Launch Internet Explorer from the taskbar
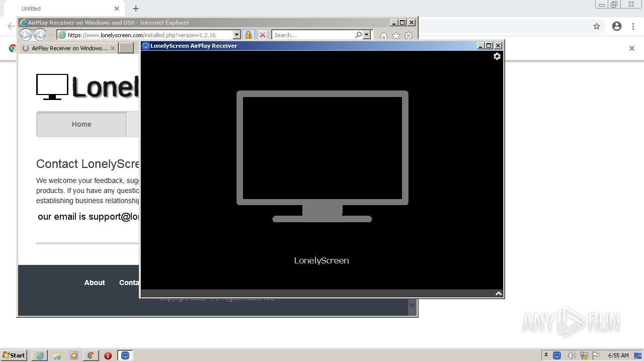644x362 pixels. pos(40,355)
